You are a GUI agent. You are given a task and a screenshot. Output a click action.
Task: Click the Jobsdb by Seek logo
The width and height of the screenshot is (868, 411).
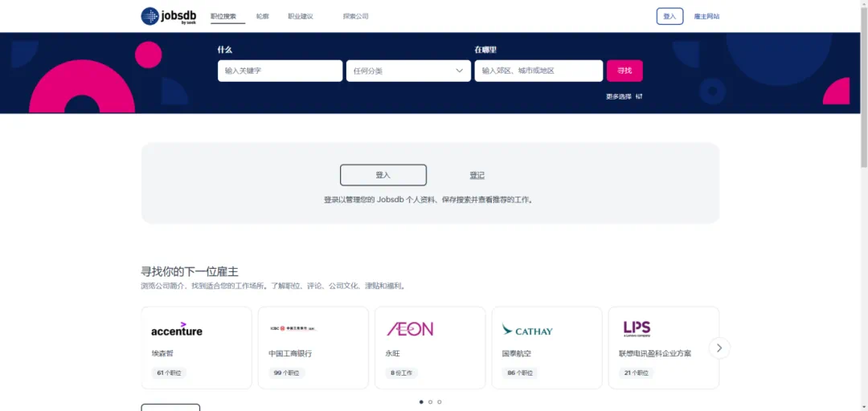[x=168, y=16]
